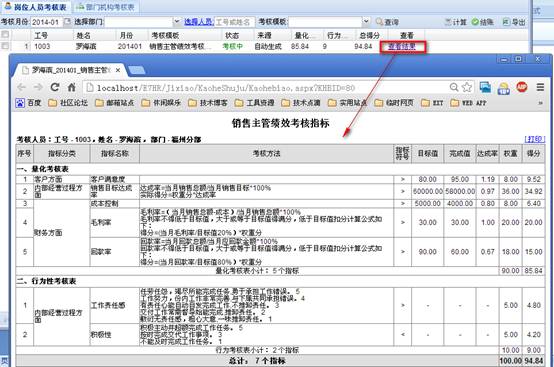The image size is (554, 367).
Task: Select the 罗海滨_201401 Chrome tab
Action: point(71,70)
